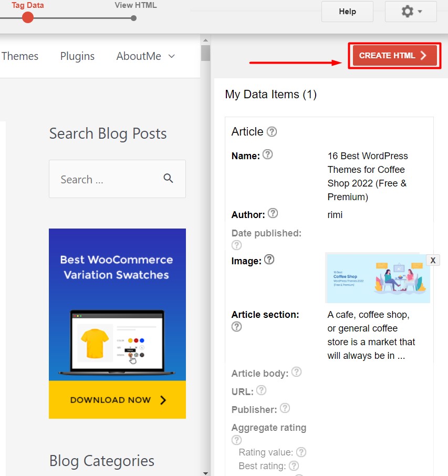Click the help icon beside Author

tap(273, 213)
